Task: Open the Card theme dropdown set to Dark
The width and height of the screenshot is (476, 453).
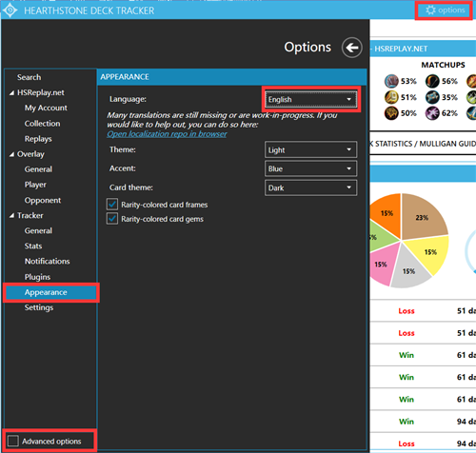Action: [x=310, y=187]
